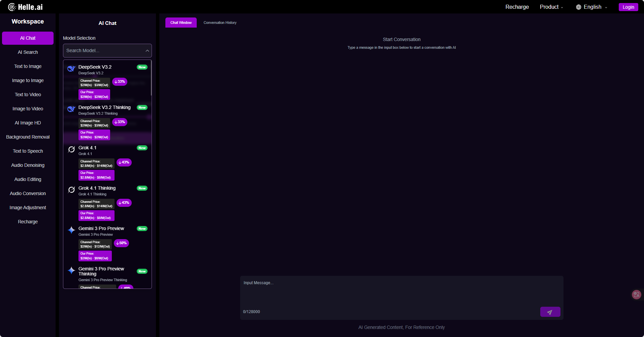
Task: Select Background Removal in the workspace sidebar
Action: tap(28, 137)
